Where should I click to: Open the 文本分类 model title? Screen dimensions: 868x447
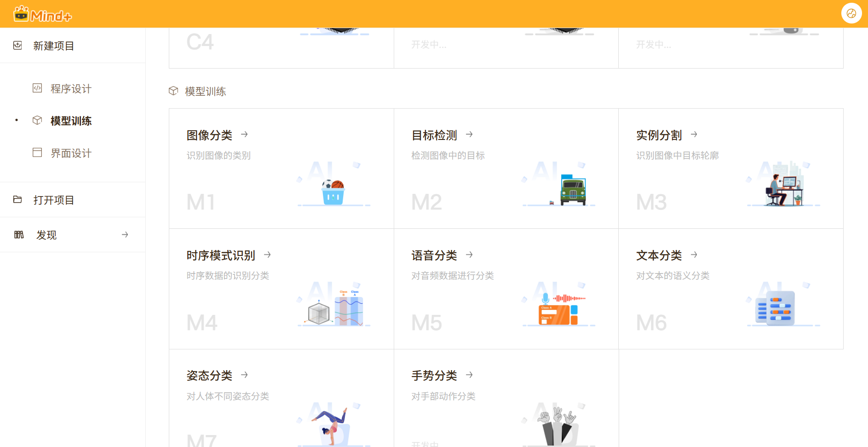click(659, 255)
